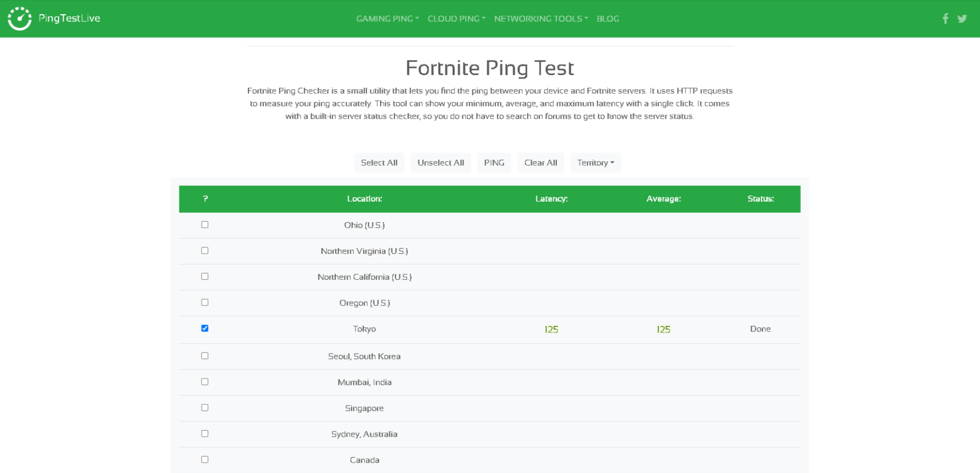The width and height of the screenshot is (980, 473).
Task: Click the Clear All button
Action: 541,163
